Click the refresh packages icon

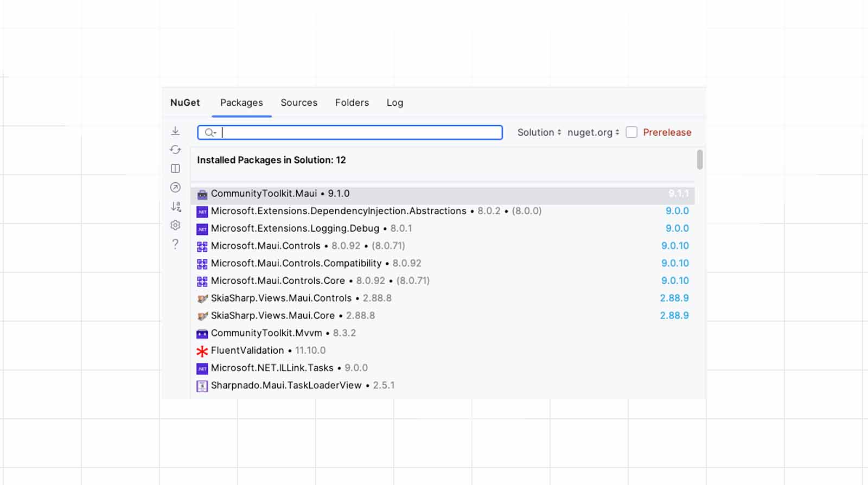point(175,150)
